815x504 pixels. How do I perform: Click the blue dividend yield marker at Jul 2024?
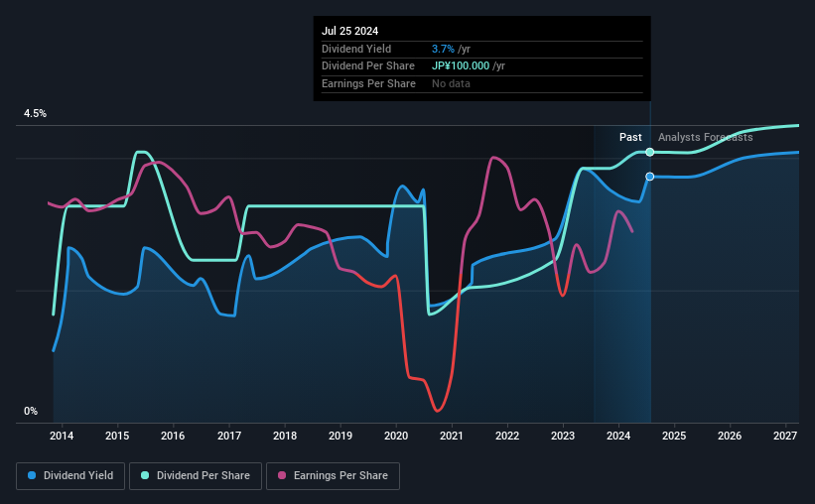point(649,177)
